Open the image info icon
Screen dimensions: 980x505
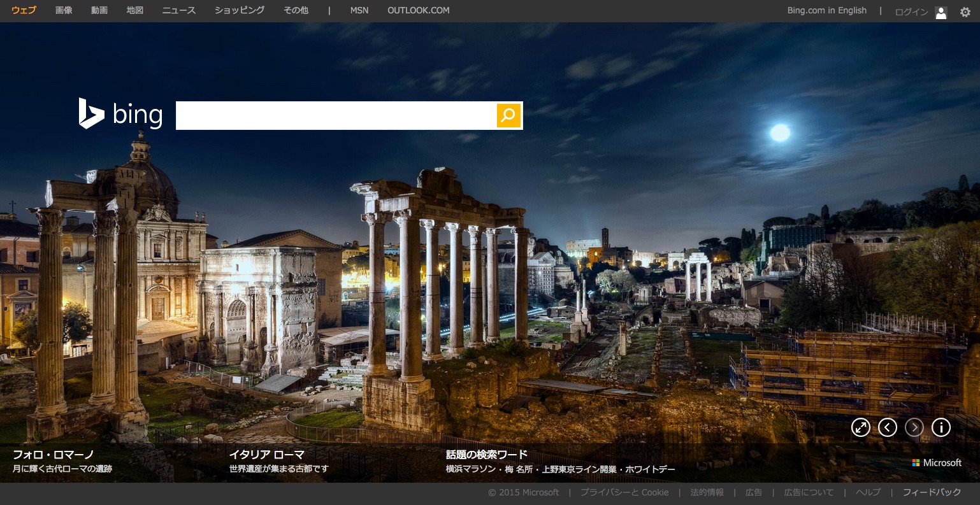click(x=940, y=427)
